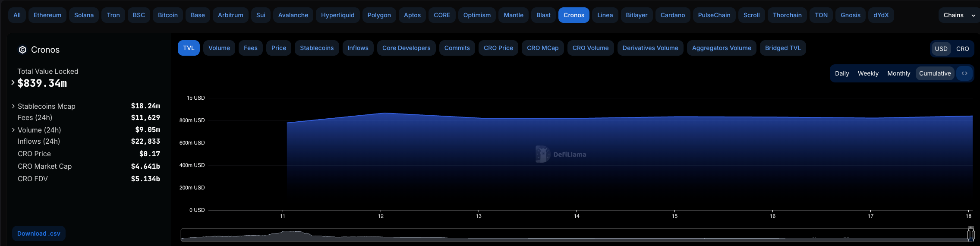980x246 pixels.
Task: Select the Cumulative grouping
Action: [x=935, y=73]
